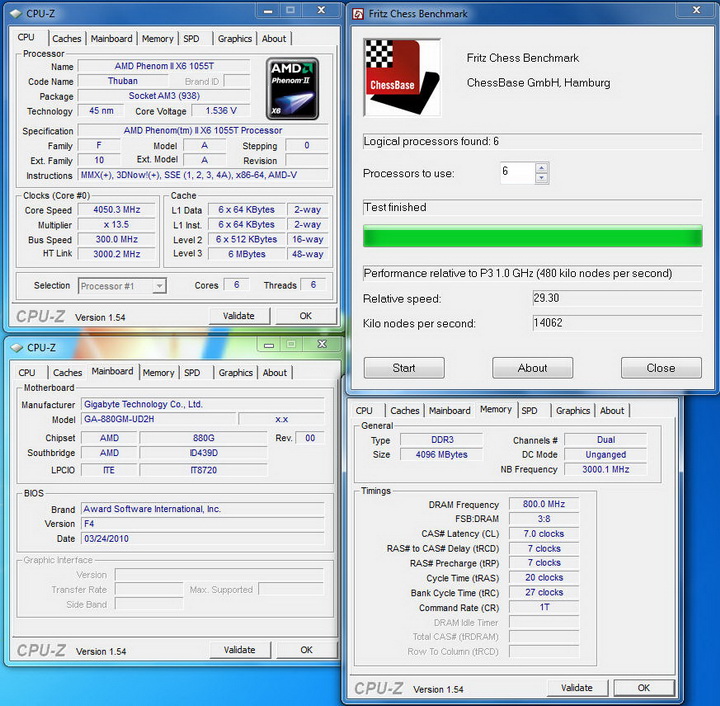720x706 pixels.
Task: Go to About tab in Memory CPU-Z window
Action: 612,410
